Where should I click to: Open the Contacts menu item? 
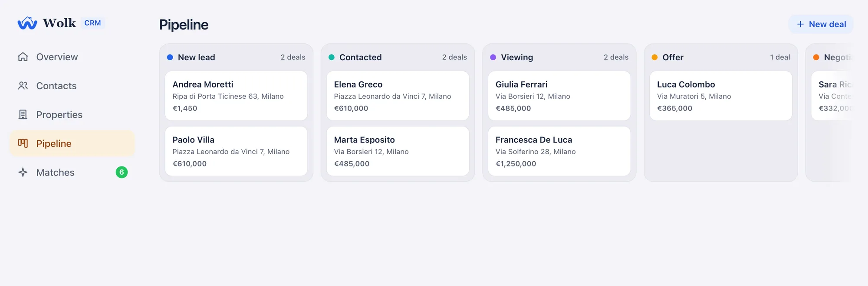(x=72, y=86)
